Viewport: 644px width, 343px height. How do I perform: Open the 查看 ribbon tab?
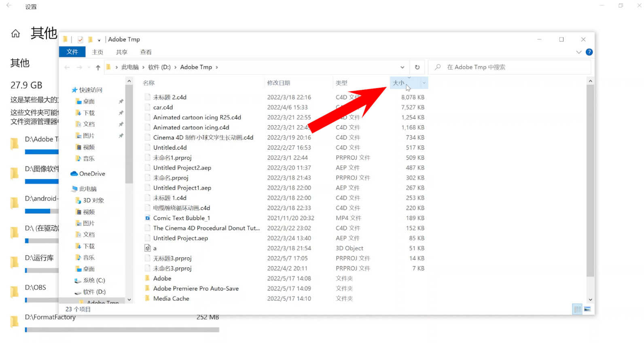tap(146, 52)
